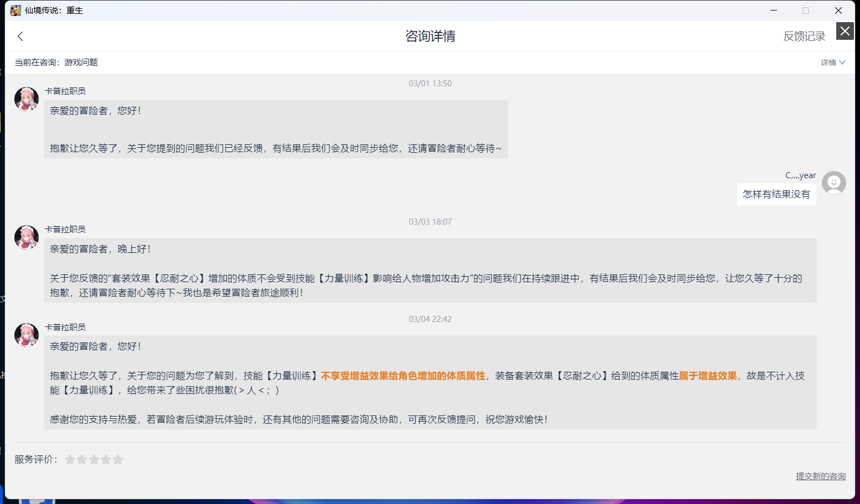Viewport: 860px width, 504px height.
Task: Click staff avatar on the 03/01 message
Action: pos(27,99)
